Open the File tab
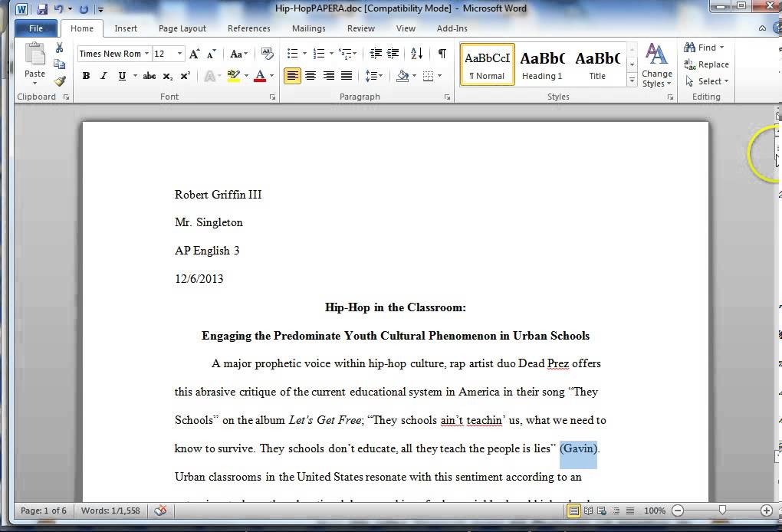Image resolution: width=782 pixels, height=532 pixels. click(36, 28)
